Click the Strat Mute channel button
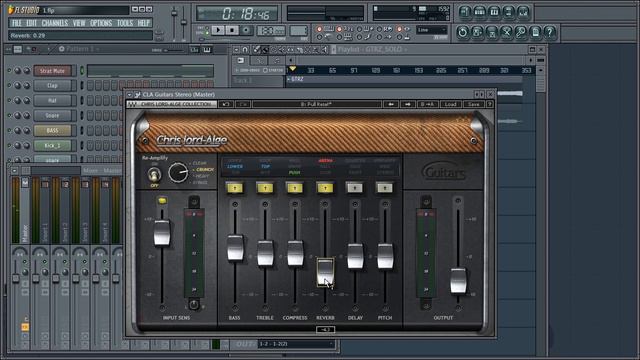Image resolution: width=640 pixels, height=360 pixels. click(x=53, y=71)
